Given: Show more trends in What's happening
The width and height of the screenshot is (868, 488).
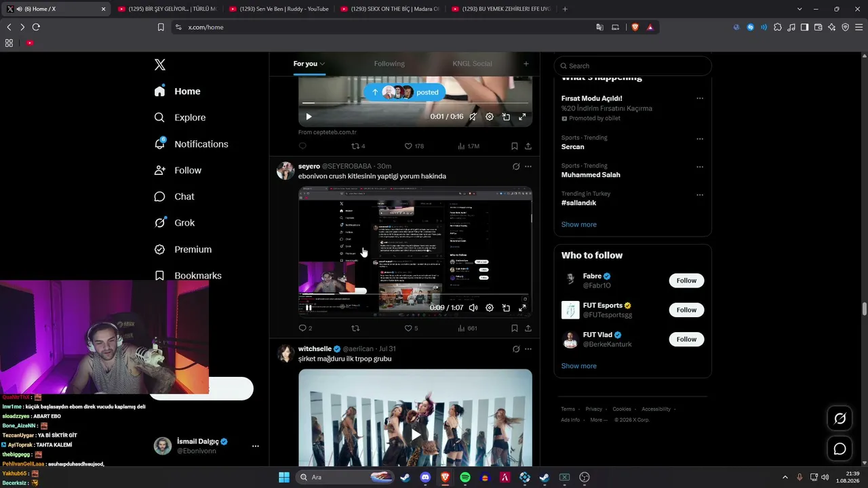Looking at the screenshot, I should point(578,224).
